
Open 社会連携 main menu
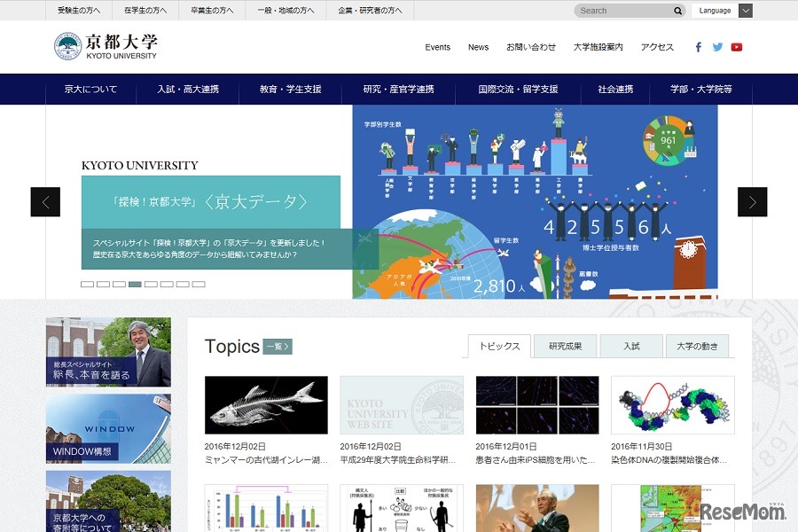pyautogui.click(x=615, y=89)
